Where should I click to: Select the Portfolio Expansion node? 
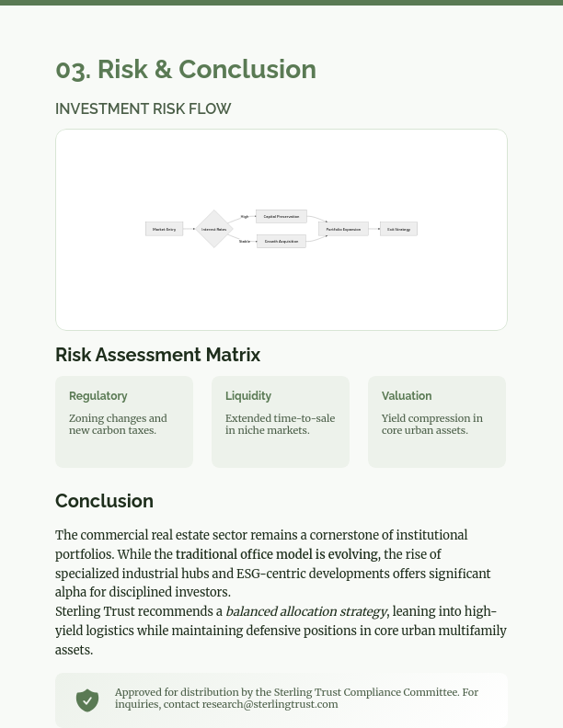344,229
